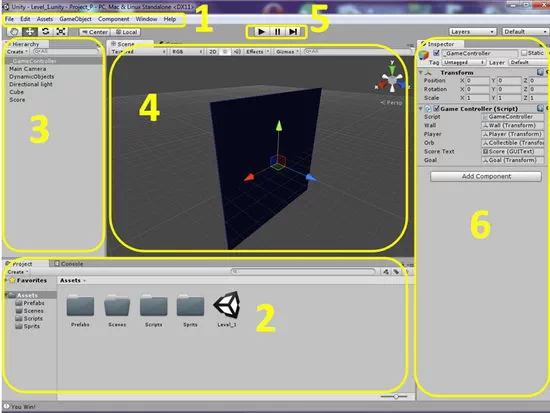Click Position X field in Transform
Image resolution: width=550 pixels, height=413 pixels.
click(477, 81)
